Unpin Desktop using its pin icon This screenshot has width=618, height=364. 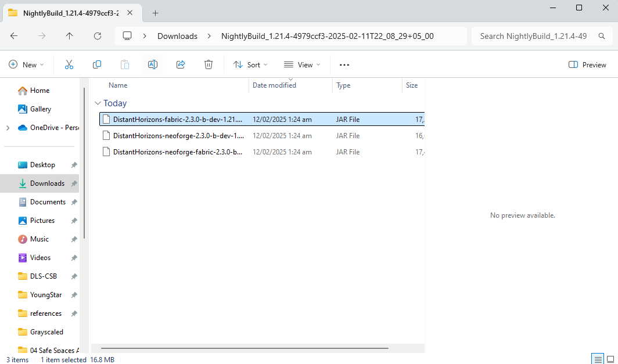coord(74,165)
